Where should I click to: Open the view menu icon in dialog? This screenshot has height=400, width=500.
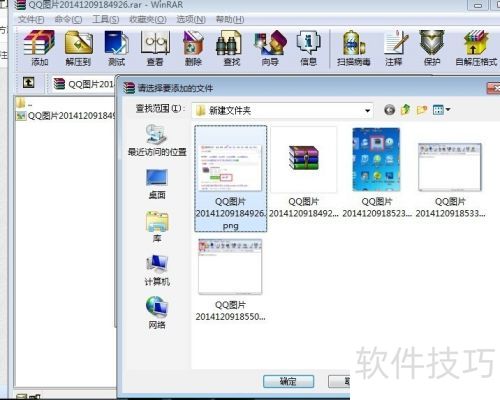441,109
